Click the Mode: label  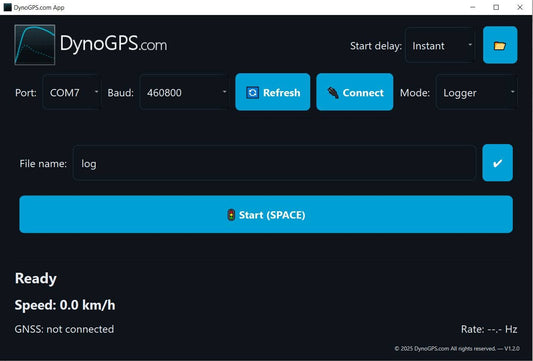415,92
